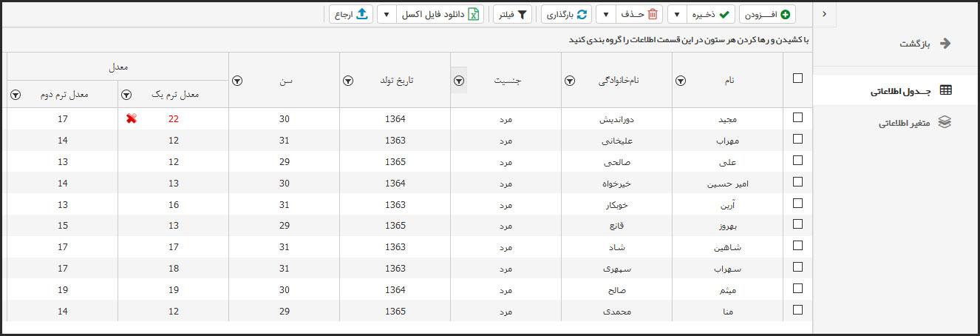Click the افزودن (add) green plus button
The width and height of the screenshot is (980, 336).
pos(767,14)
